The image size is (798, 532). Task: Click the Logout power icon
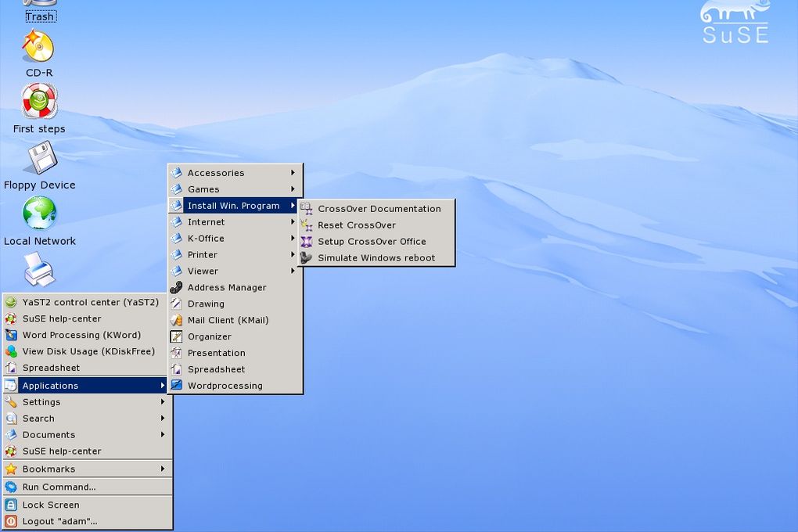(11, 521)
